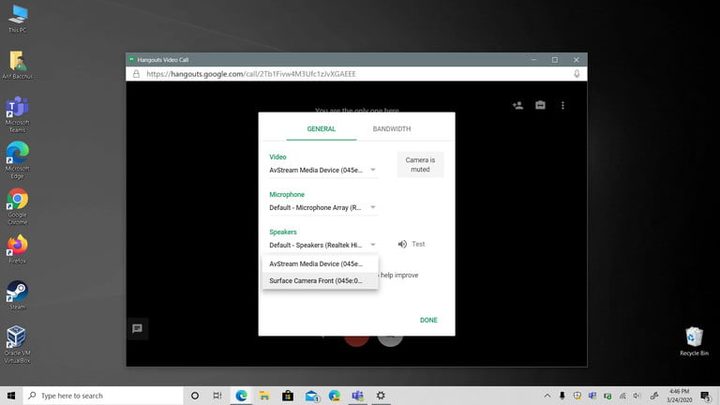The image size is (720, 405).
Task: Open Steam desktop shortcut
Action: [x=17, y=295]
